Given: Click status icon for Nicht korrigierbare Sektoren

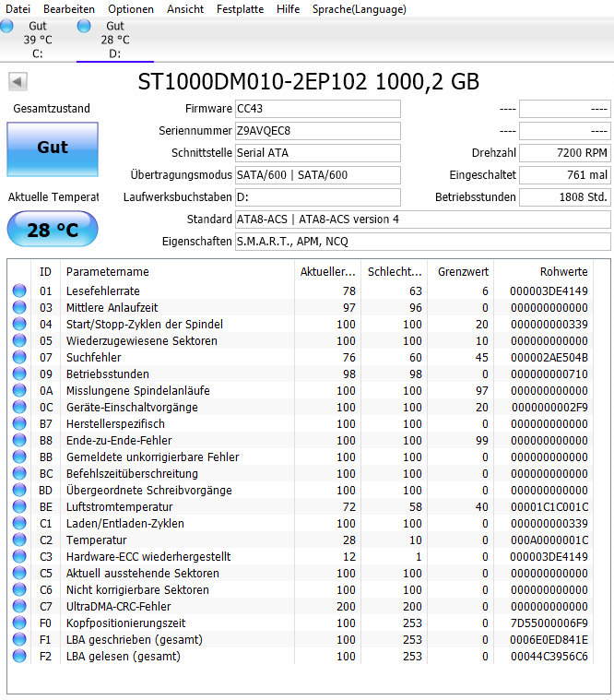Looking at the screenshot, I should tap(19, 589).
